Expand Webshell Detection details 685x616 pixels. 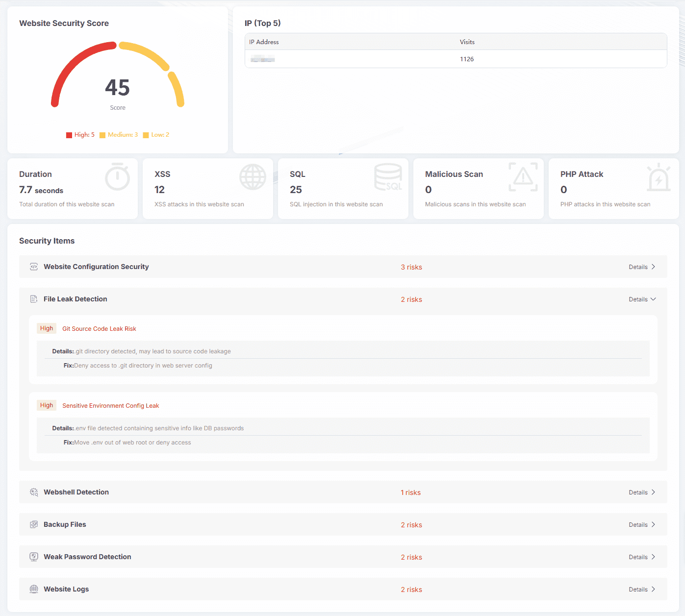642,493
